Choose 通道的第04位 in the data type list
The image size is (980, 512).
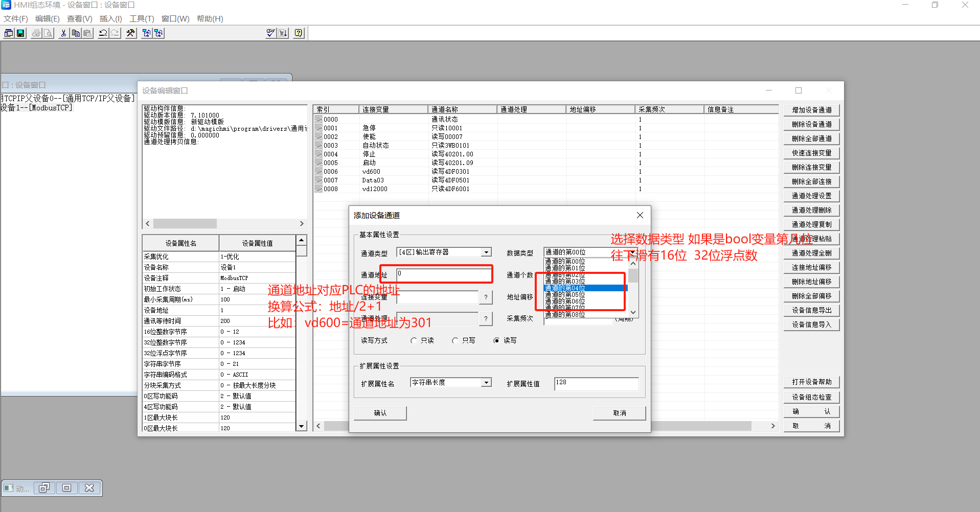tap(586, 288)
